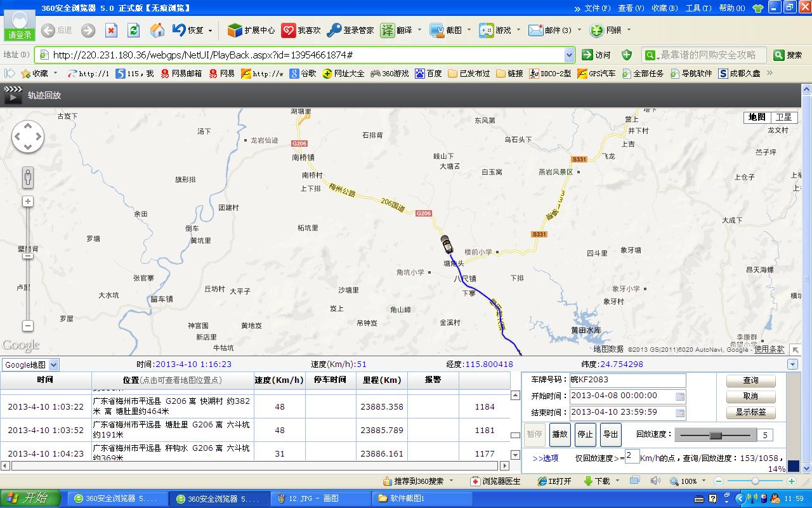Click the 取消 cancel button

tap(751, 396)
